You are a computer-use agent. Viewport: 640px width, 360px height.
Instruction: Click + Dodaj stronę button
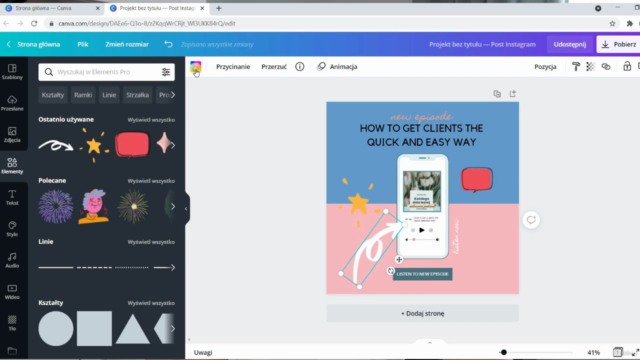(422, 313)
